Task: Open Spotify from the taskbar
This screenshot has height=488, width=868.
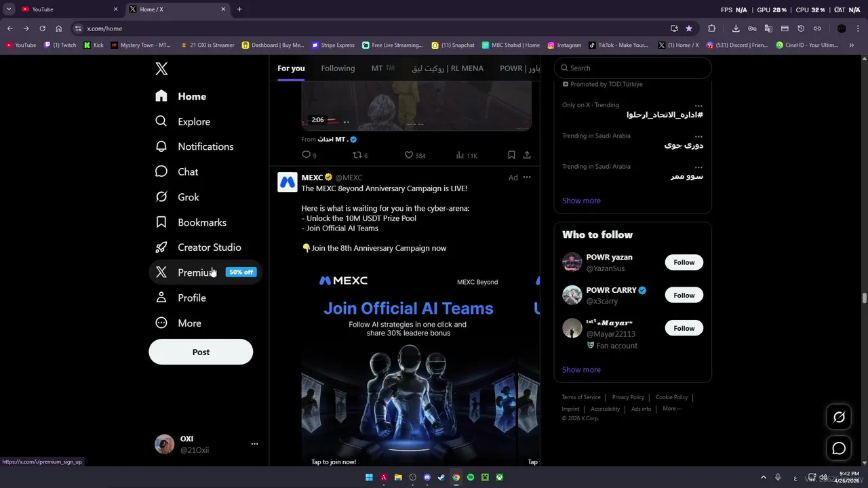Action: [471, 477]
